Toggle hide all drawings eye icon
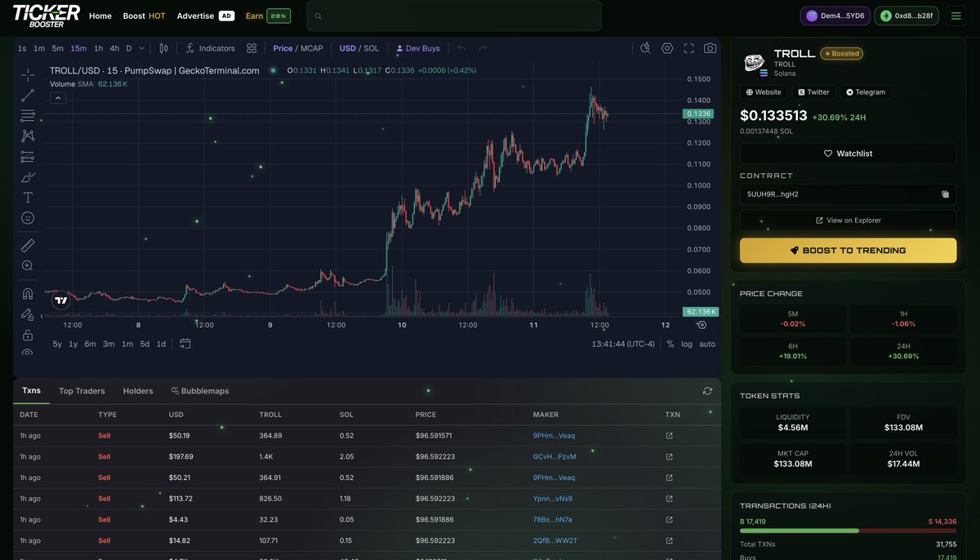The height and width of the screenshot is (560, 980). click(x=28, y=353)
